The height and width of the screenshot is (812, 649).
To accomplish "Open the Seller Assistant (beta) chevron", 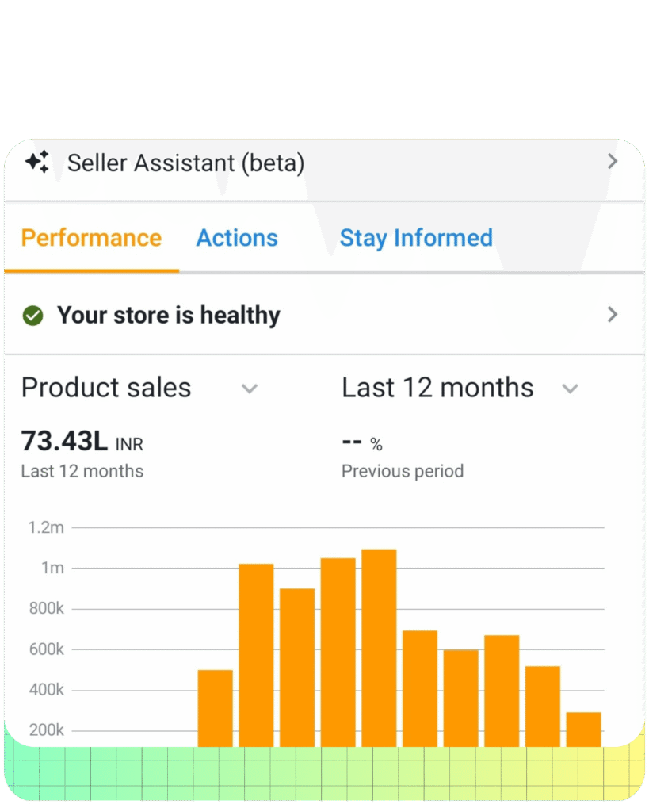I will click(612, 162).
